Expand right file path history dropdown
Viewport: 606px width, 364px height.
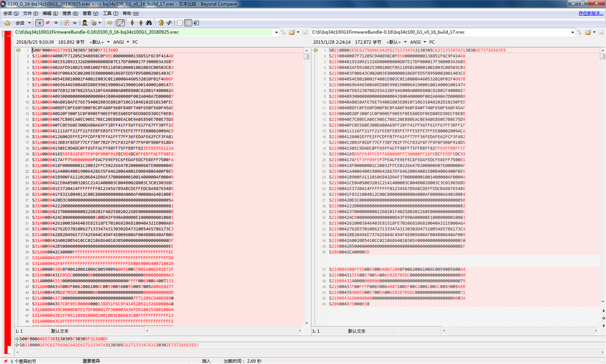tap(572, 33)
